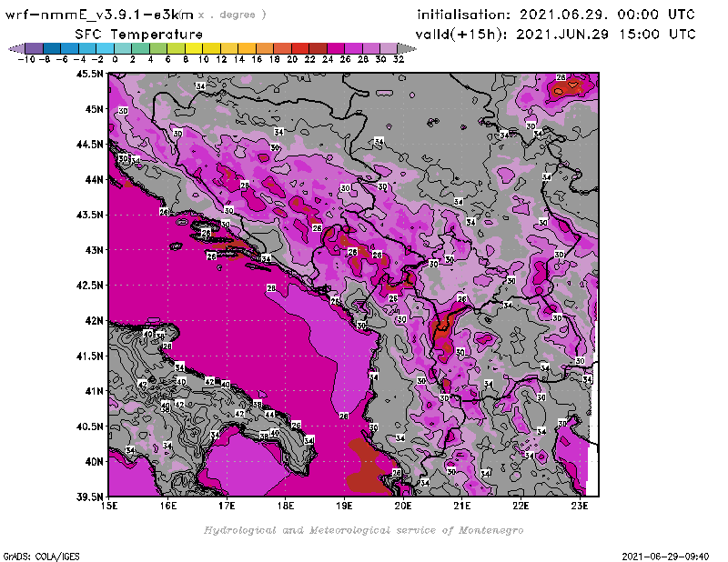This screenshot has width=728, height=562.
Task: Click the '41N' latitude label
Action: pyautogui.click(x=94, y=391)
